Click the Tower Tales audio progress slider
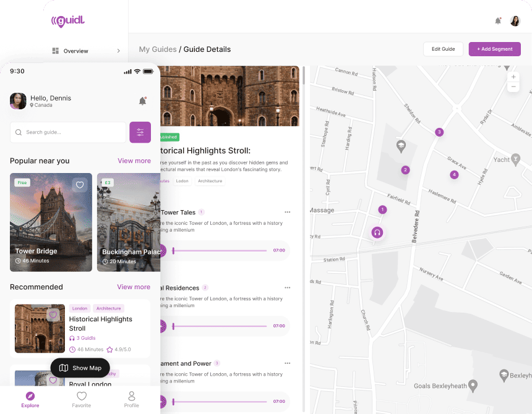Screen dimensions: 532x414 (220, 251)
